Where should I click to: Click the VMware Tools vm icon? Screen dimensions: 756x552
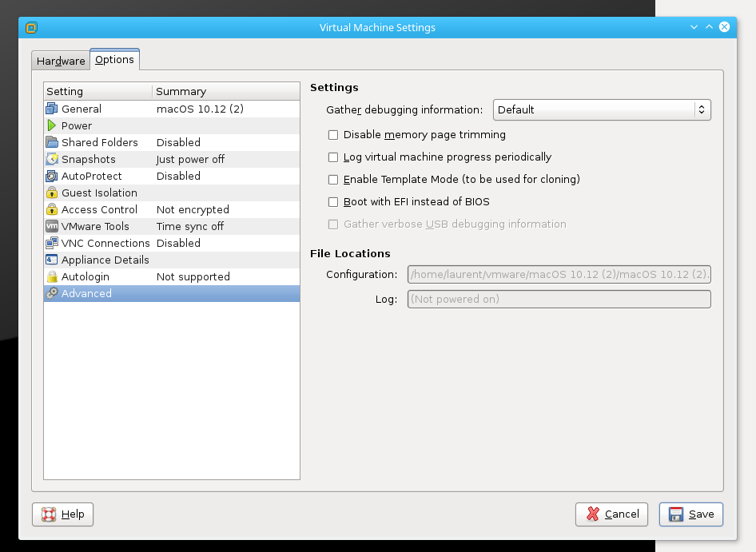tap(52, 226)
